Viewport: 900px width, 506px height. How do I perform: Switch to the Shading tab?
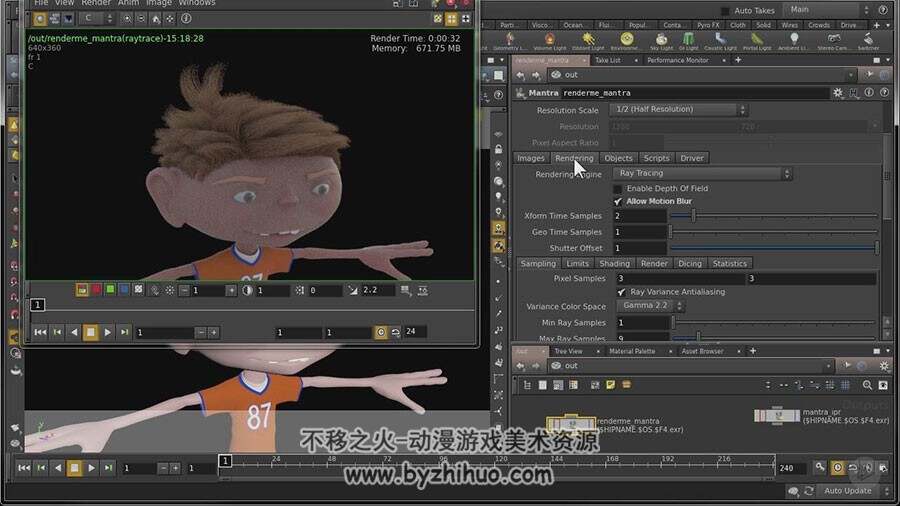[x=614, y=263]
